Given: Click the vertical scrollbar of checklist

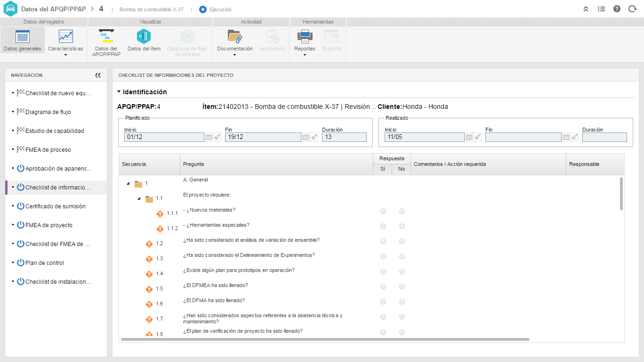Looking at the screenshot, I should click(621, 193).
